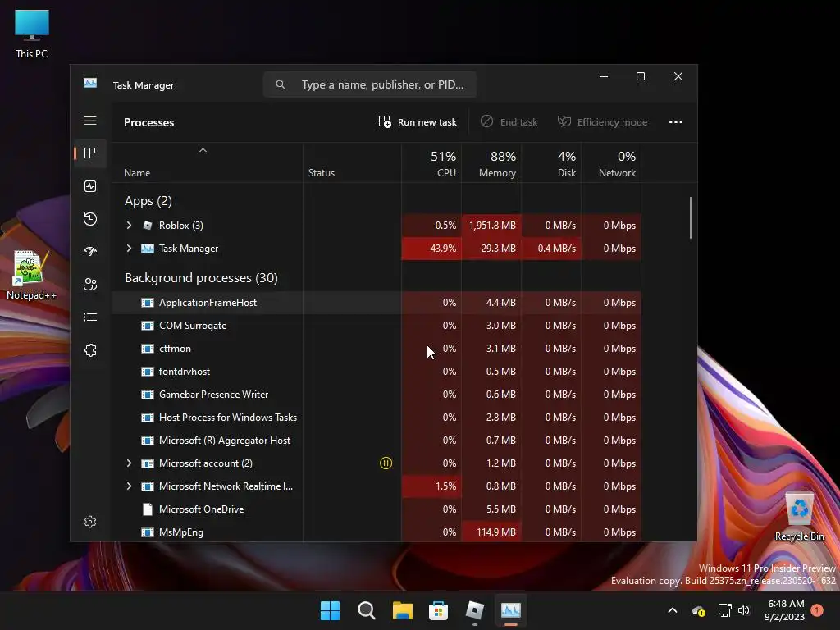Show hidden tray icons chevron
This screenshot has width=840, height=630.
coord(673,610)
